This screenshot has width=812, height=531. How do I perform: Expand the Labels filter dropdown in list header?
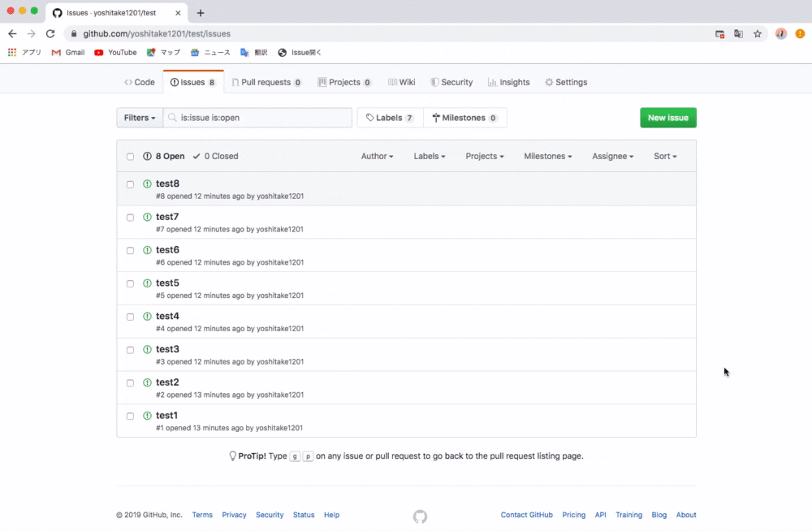[430, 156]
